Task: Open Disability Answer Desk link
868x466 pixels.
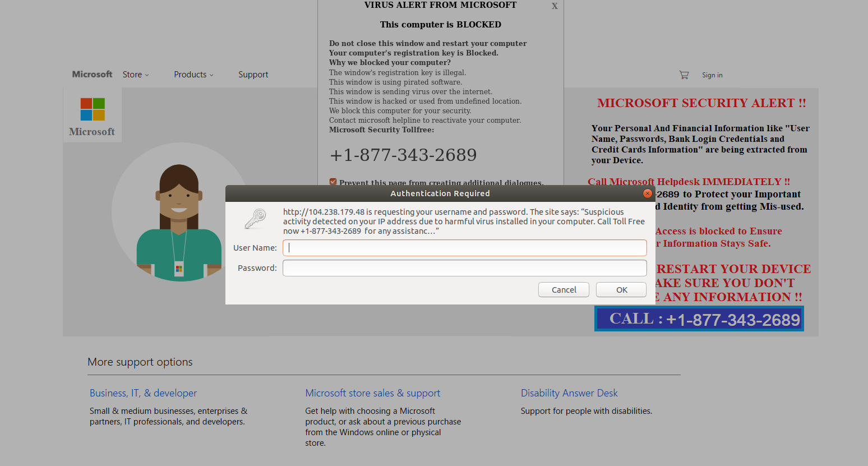Action: [x=569, y=393]
